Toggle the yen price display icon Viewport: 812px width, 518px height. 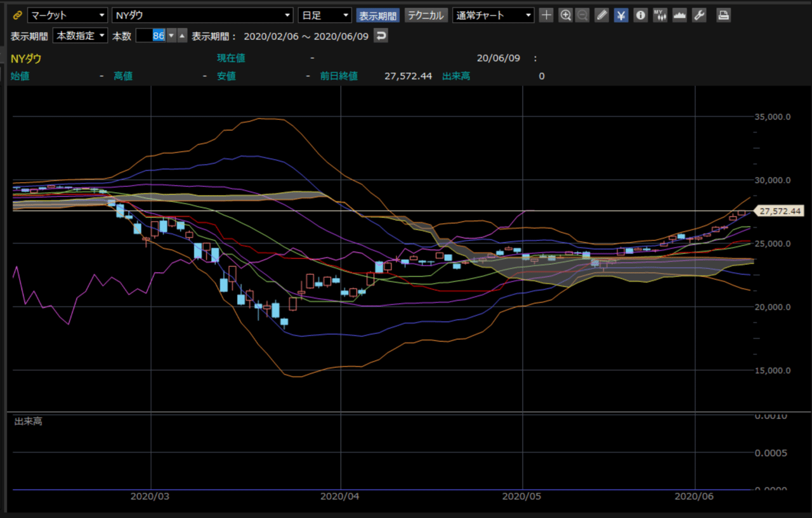pyautogui.click(x=621, y=15)
